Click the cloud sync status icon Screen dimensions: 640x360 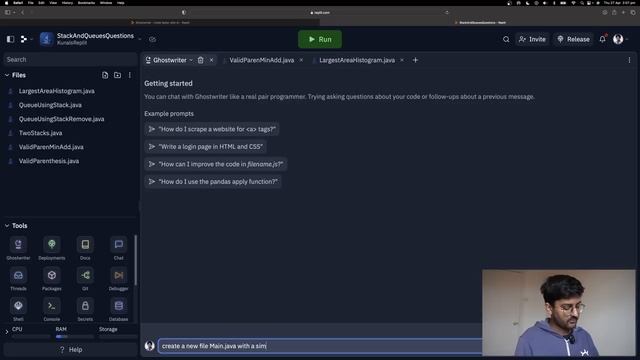point(153,39)
